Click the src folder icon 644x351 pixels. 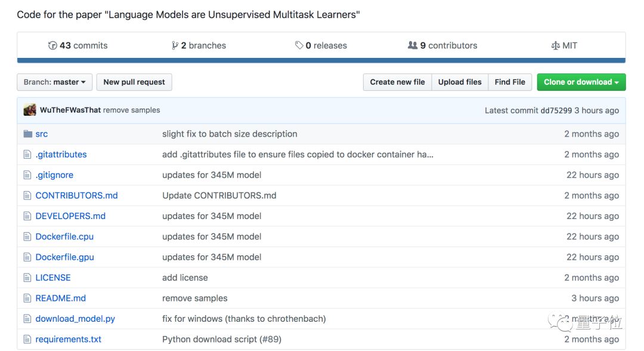[27, 134]
